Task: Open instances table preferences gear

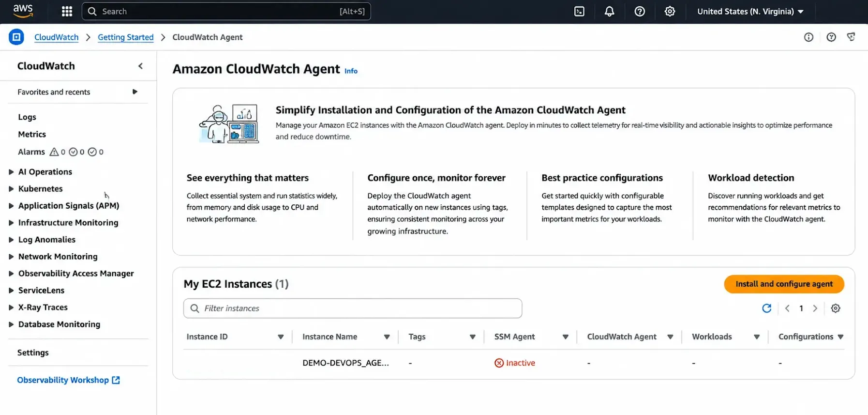Action: pos(836,308)
